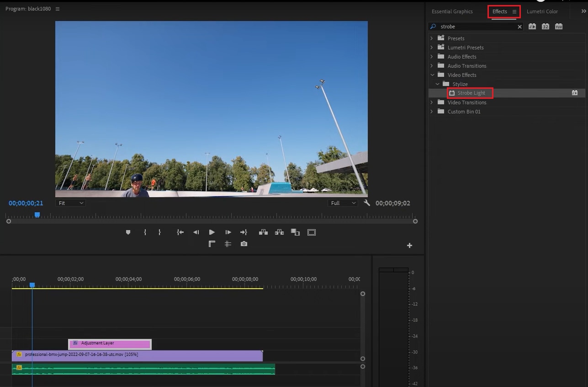Collapse the Video Effects folder
Screen dimensions: 588x387
432,75
